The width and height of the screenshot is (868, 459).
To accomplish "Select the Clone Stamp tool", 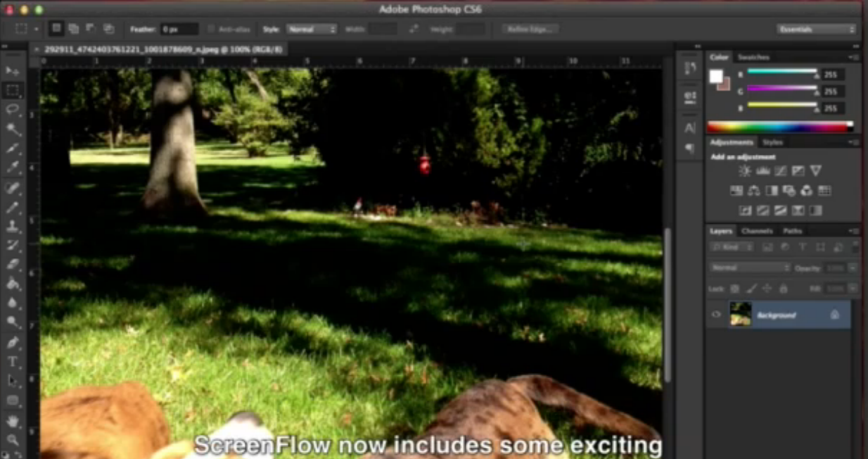I will 13,227.
